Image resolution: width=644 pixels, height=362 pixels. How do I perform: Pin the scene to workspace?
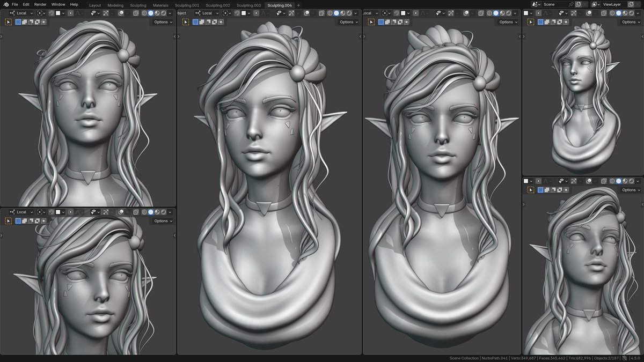(x=571, y=4)
